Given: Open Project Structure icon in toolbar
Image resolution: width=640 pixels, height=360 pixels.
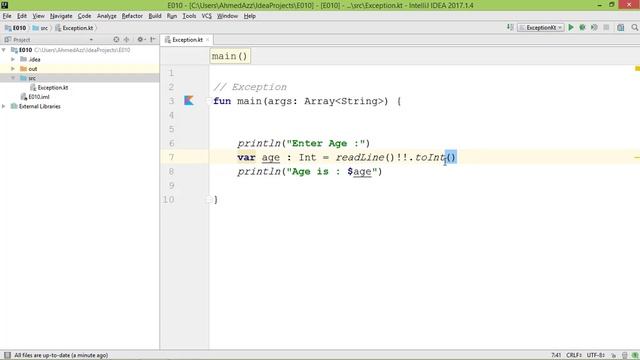Looking at the screenshot, I should [620, 27].
